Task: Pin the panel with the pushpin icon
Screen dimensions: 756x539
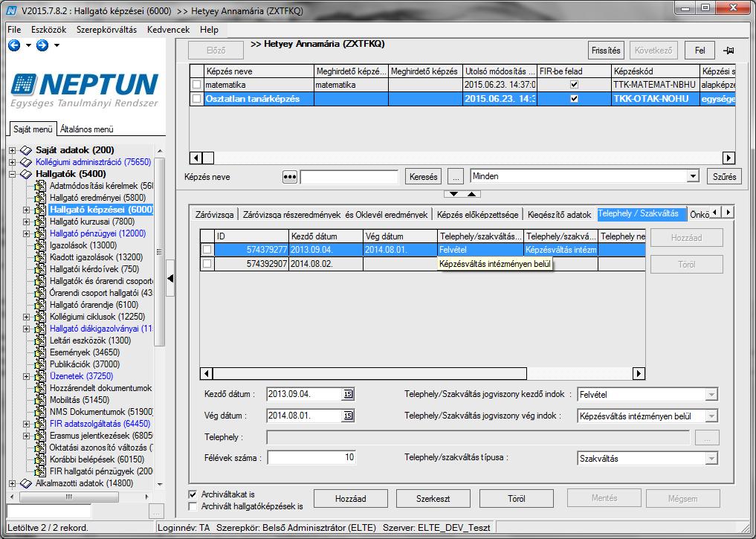Action: pyautogui.click(x=728, y=50)
